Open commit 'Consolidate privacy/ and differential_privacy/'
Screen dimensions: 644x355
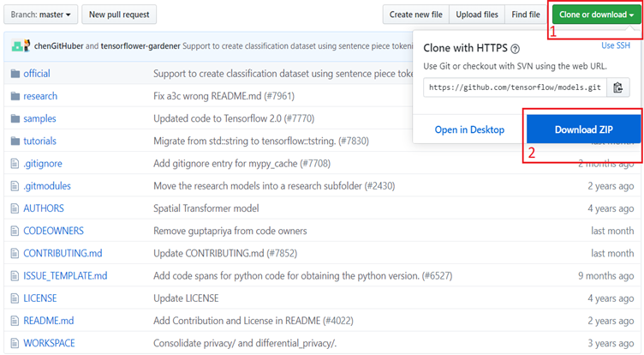(245, 343)
